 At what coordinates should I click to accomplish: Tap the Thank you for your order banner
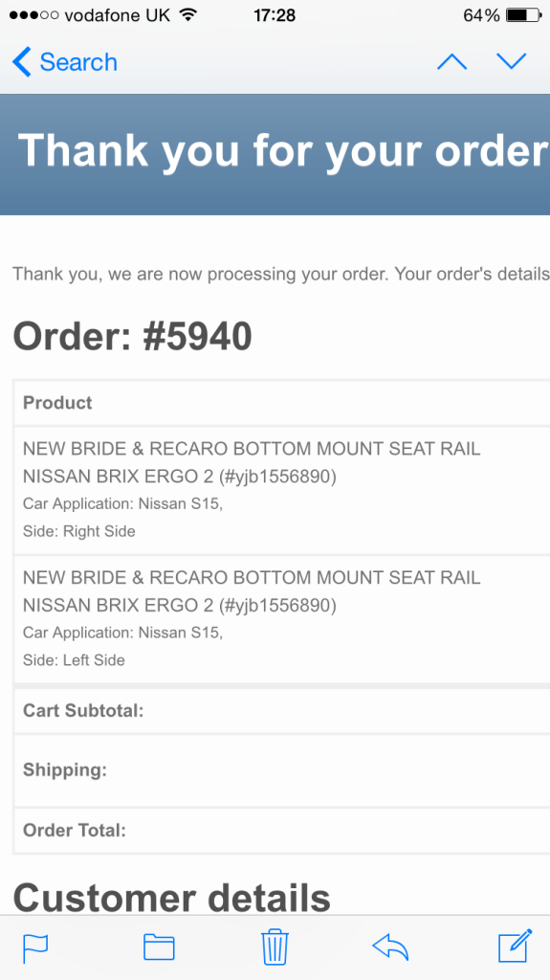pyautogui.click(x=275, y=154)
